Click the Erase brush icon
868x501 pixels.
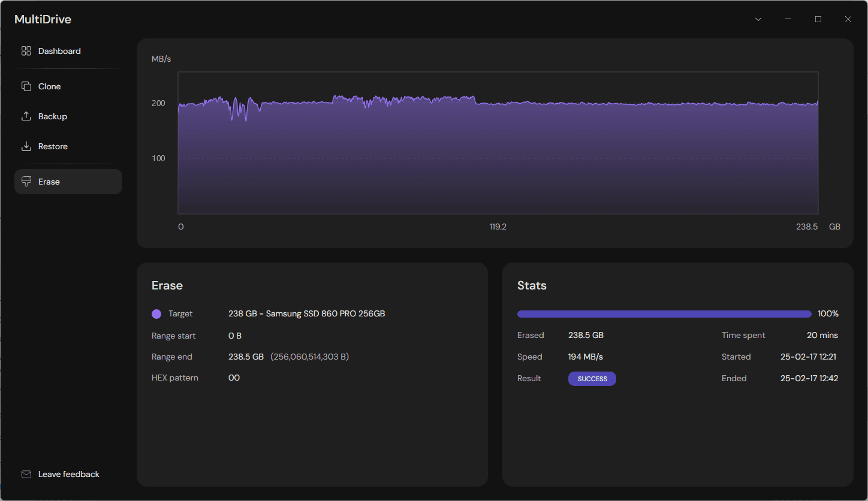pyautogui.click(x=26, y=182)
